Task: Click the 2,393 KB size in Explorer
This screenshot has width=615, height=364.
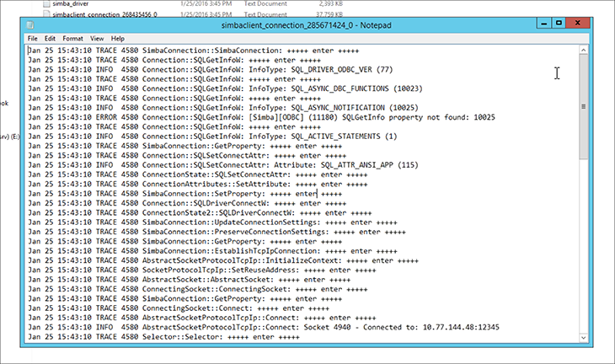Action: 330,3
